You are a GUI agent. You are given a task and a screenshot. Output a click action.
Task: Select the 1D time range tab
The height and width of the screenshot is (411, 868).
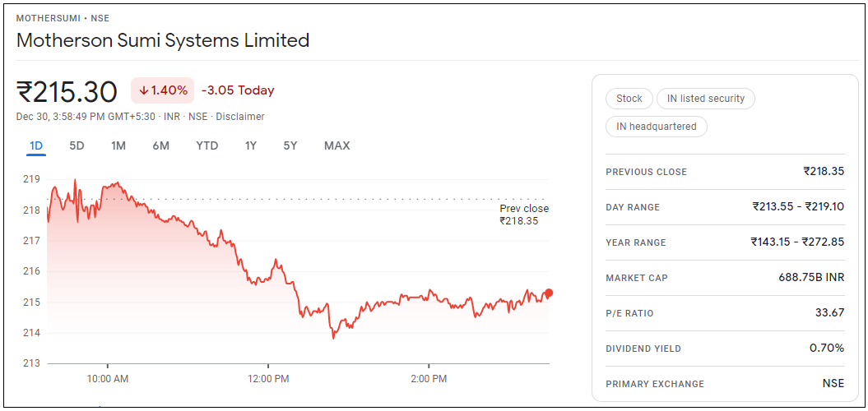pos(36,146)
